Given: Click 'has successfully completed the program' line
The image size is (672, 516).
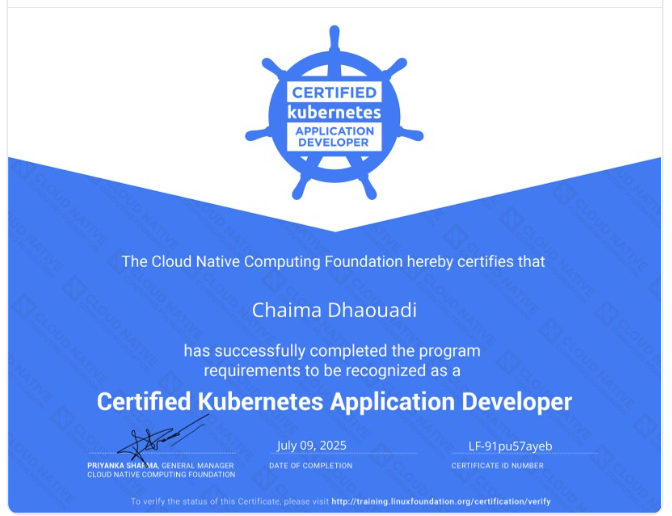Looking at the screenshot, I should 332,351.
